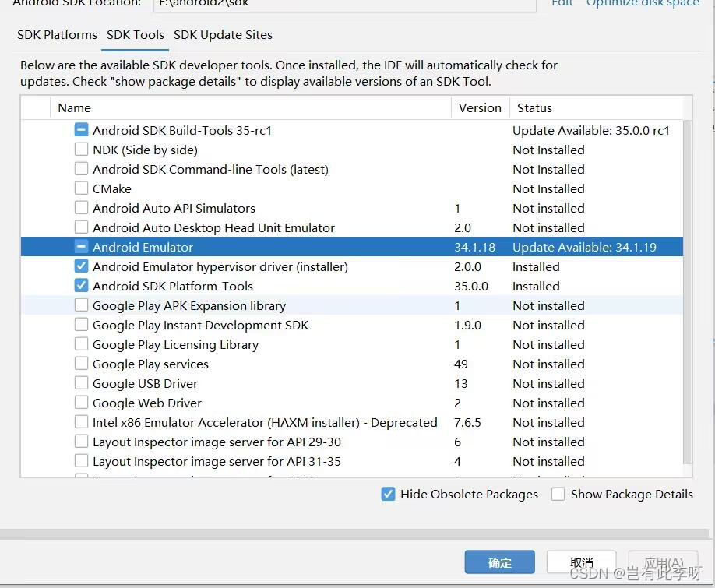The width and height of the screenshot is (715, 588).
Task: Tick the CMake checkbox
Action: click(x=81, y=188)
